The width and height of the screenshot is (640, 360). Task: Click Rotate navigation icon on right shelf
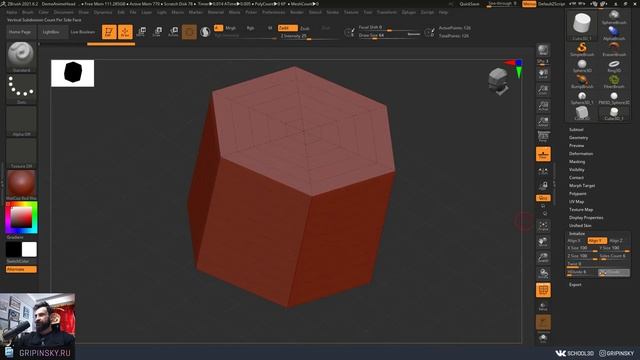pos(543,273)
